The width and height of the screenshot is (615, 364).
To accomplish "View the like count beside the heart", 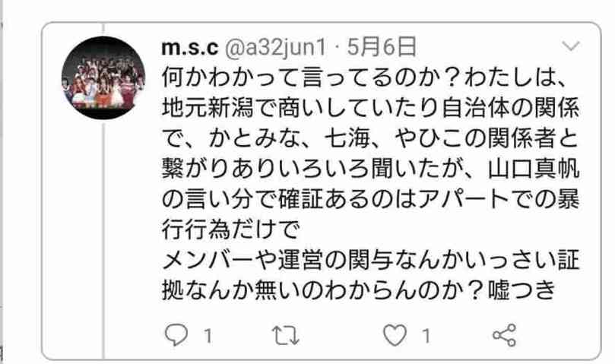I will 426,336.
